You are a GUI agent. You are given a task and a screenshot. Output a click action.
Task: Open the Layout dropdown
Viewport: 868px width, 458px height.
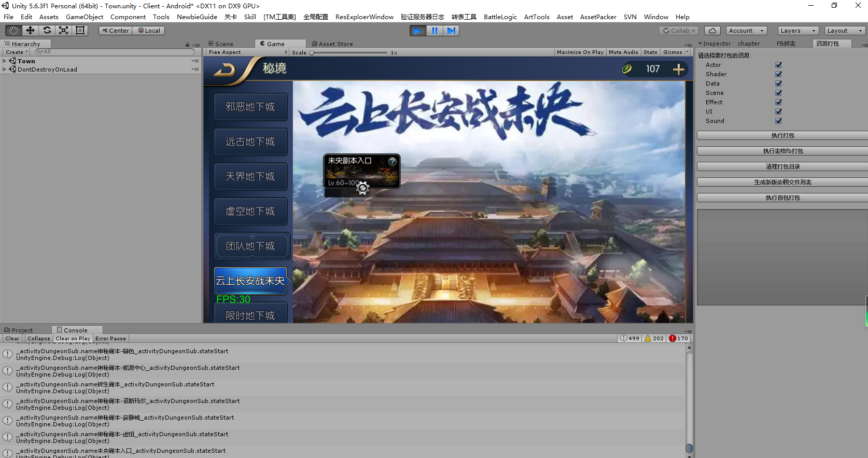tap(844, 31)
